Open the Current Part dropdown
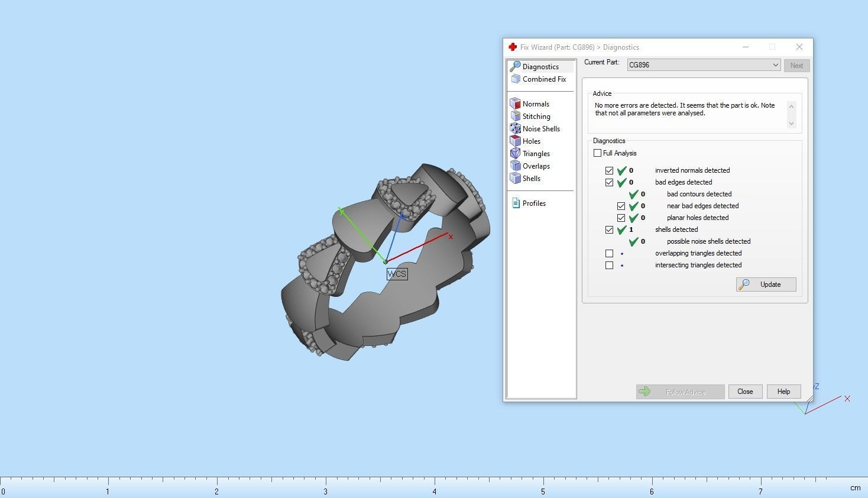This screenshot has height=498, width=868. click(704, 65)
